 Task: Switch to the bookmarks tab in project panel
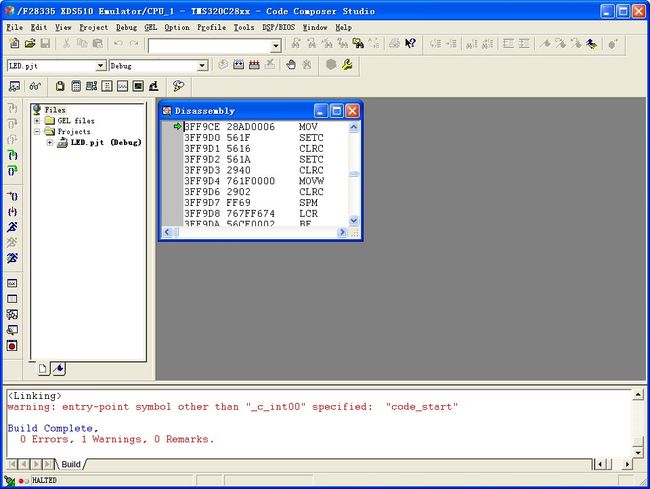click(x=58, y=368)
